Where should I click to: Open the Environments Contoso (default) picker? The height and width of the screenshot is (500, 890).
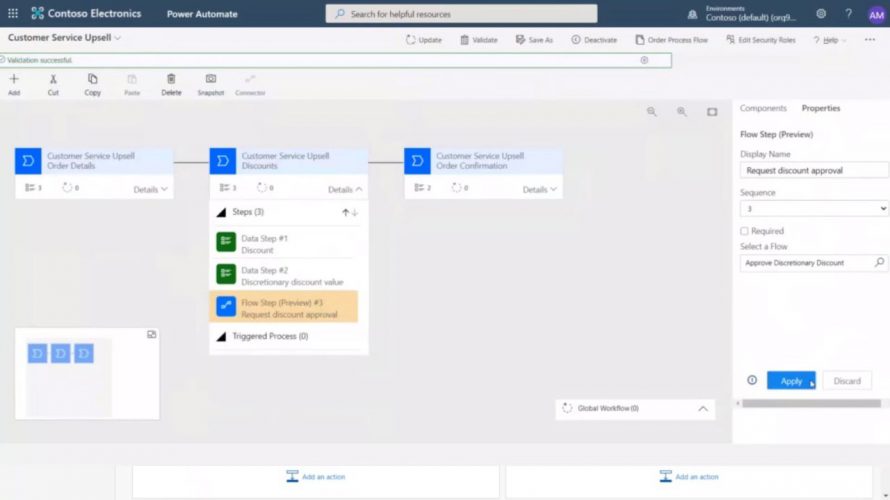coord(750,14)
